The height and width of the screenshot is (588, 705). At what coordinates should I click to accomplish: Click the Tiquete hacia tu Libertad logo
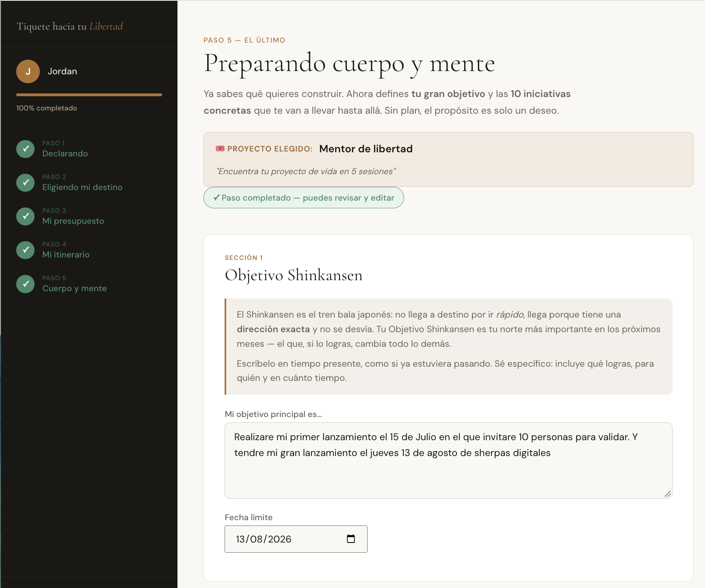click(69, 26)
